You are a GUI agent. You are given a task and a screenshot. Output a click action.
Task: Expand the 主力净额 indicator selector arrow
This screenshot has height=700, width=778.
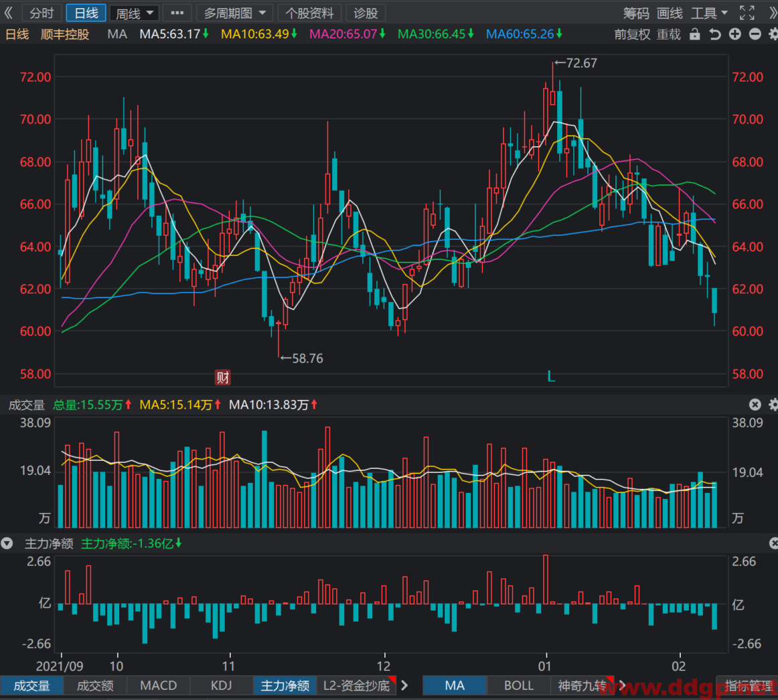7,544
